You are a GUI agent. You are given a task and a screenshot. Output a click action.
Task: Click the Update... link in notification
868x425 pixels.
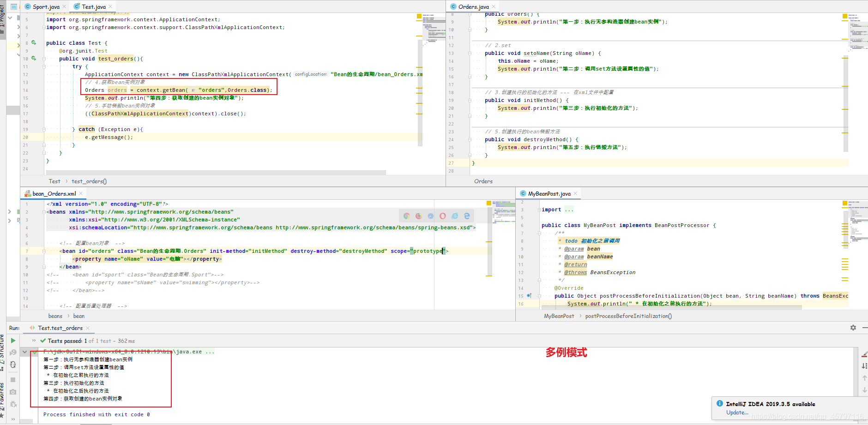(737, 413)
